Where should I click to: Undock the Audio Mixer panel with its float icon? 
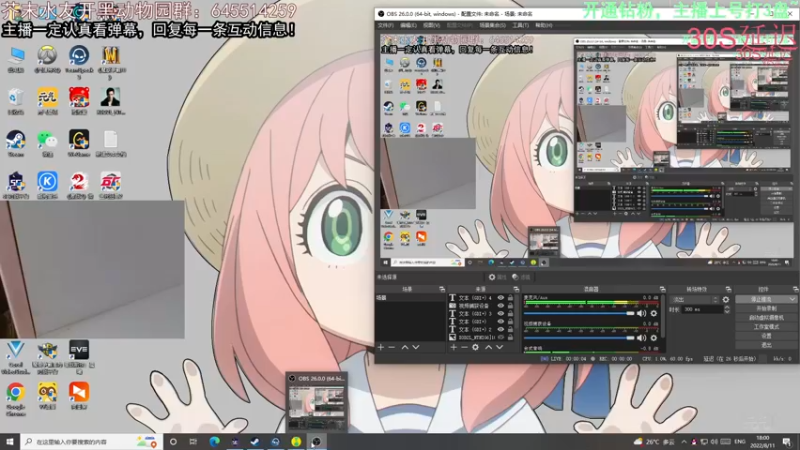point(662,289)
